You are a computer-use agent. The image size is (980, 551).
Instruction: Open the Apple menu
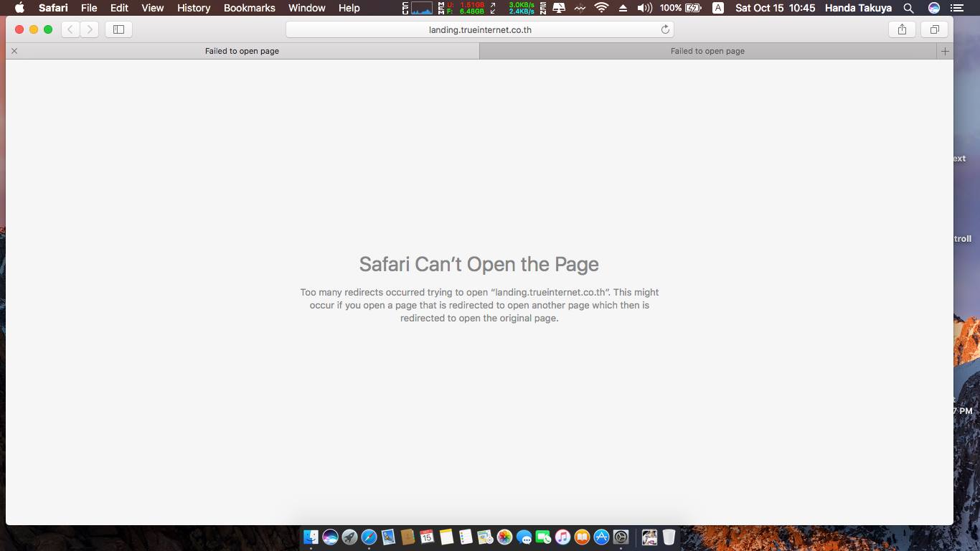click(19, 8)
